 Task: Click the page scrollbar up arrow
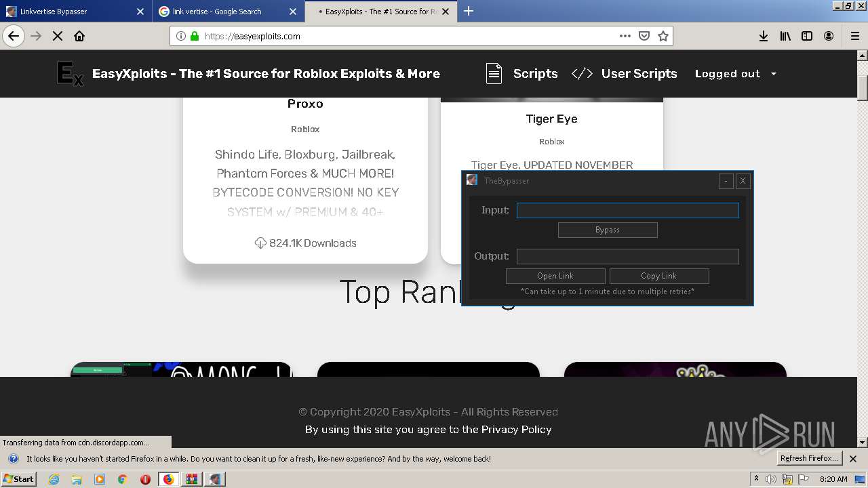(863, 56)
